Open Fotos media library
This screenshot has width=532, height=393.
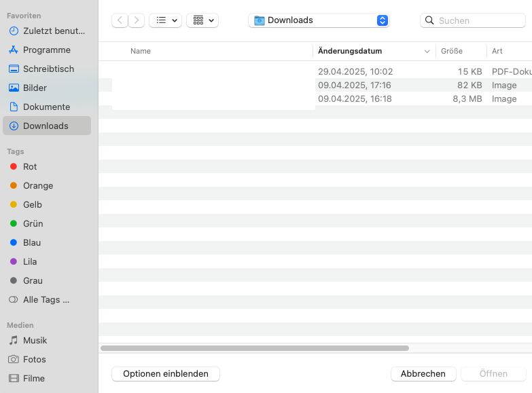[x=34, y=359]
